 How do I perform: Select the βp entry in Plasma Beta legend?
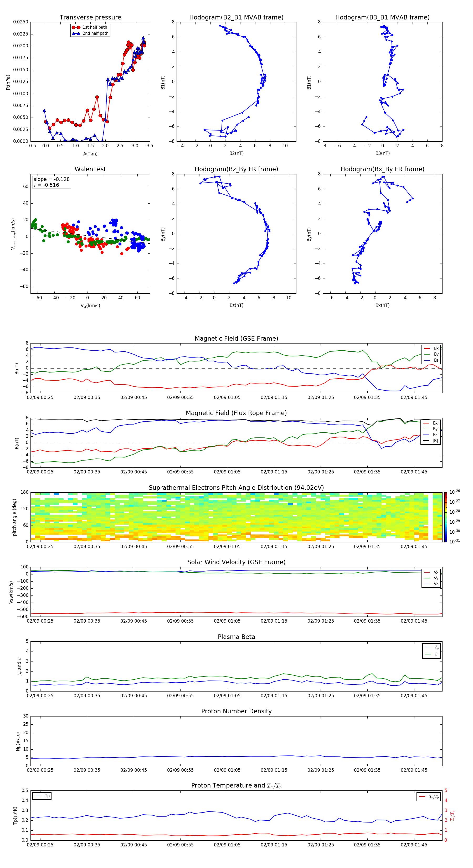point(432,647)
